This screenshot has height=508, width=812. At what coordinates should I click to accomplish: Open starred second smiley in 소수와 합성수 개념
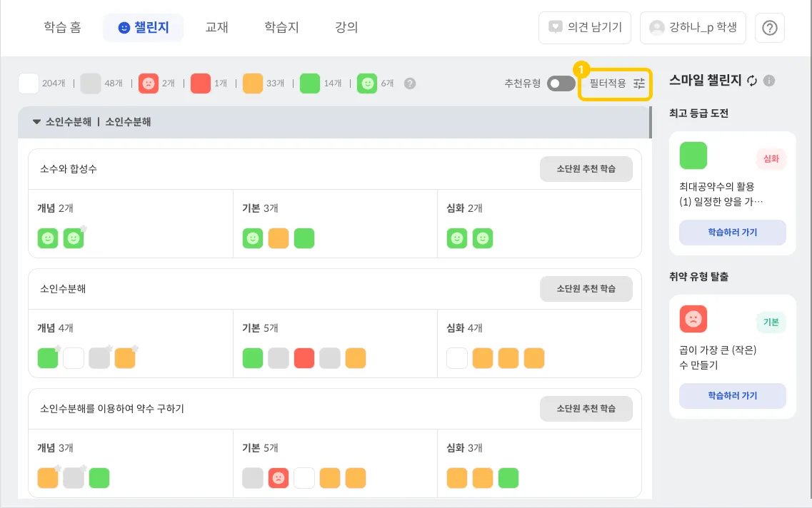click(74, 238)
